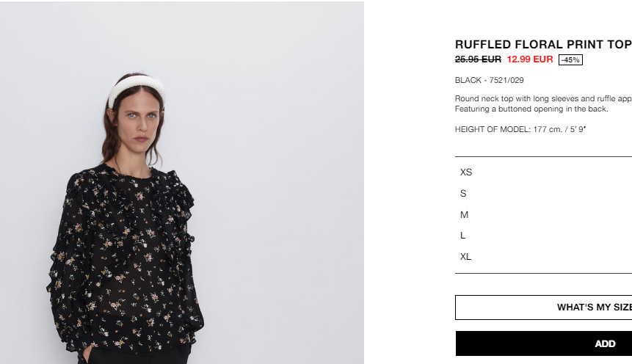Choose size S from the size list
This screenshot has width=632, height=364.
coord(543,194)
